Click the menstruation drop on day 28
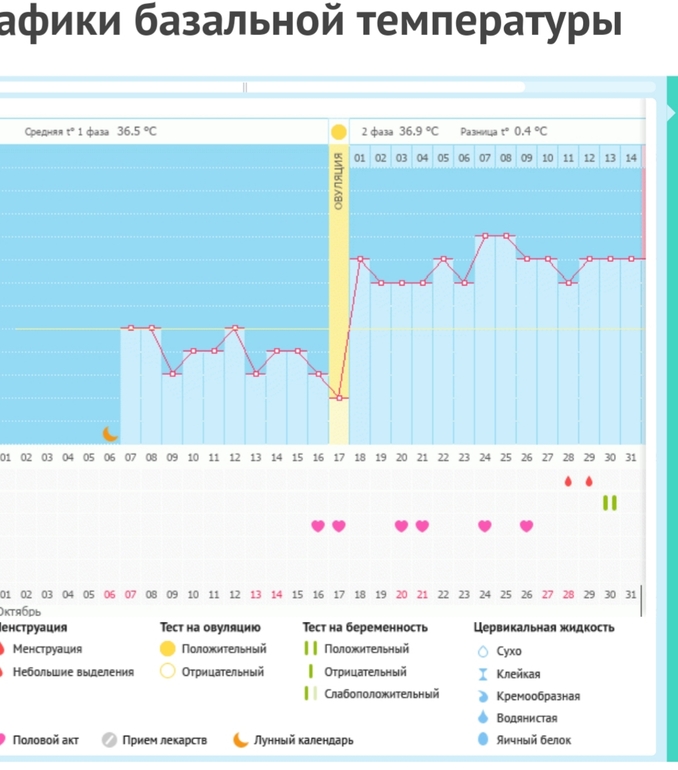 (x=568, y=481)
